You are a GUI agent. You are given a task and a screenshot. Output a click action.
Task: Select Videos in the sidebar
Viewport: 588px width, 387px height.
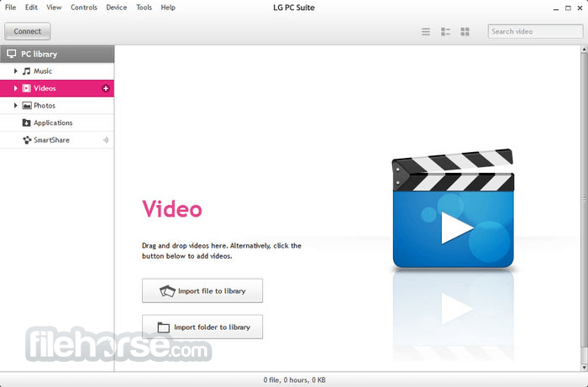pos(57,88)
